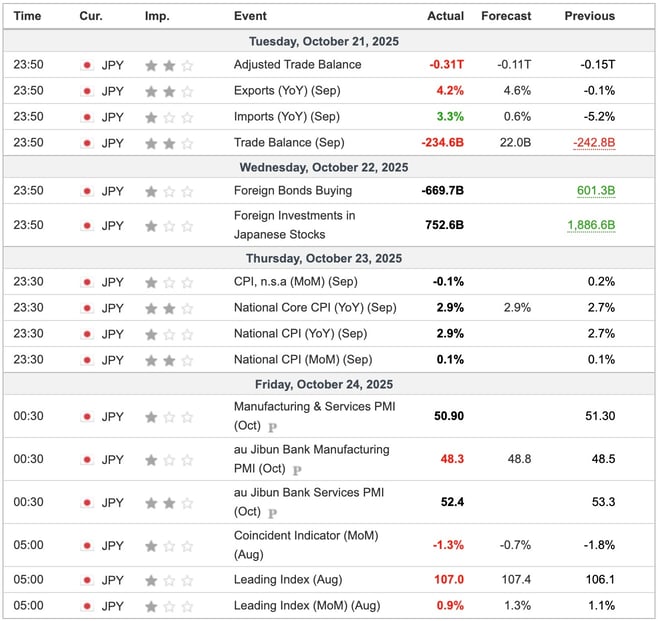
Task: Click the Actual column header
Action: pos(445,16)
